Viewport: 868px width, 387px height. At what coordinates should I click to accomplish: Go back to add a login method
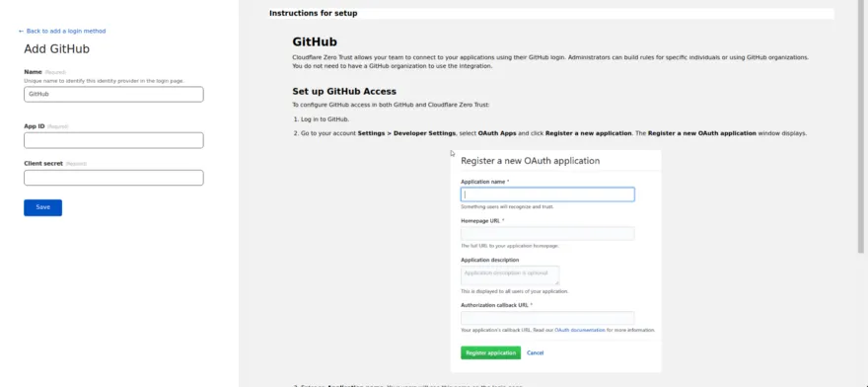click(62, 31)
